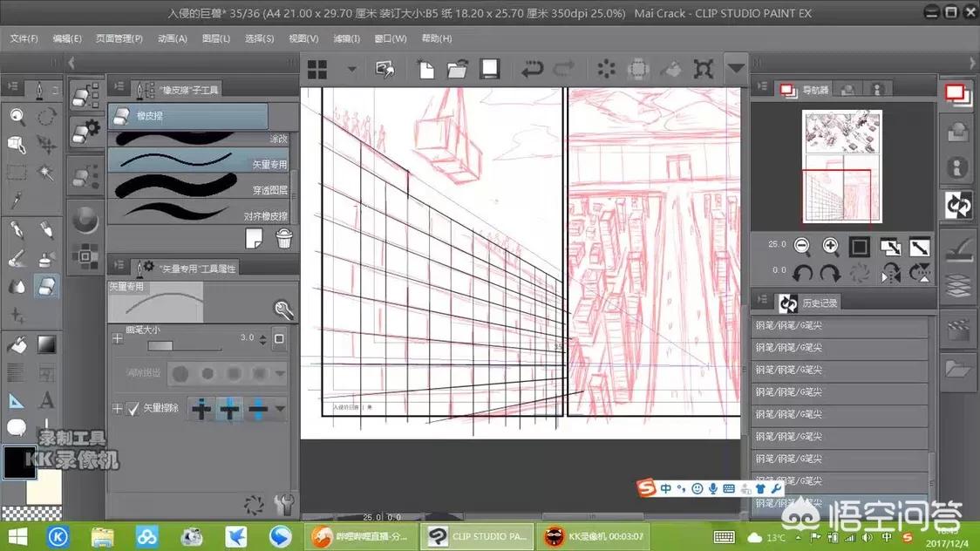This screenshot has width=980, height=551.
Task: Click the KK录像机 taskbar button
Action: pos(593,536)
